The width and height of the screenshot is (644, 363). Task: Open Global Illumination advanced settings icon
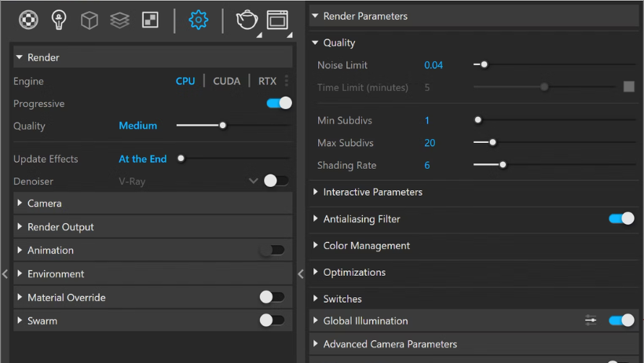591,321
